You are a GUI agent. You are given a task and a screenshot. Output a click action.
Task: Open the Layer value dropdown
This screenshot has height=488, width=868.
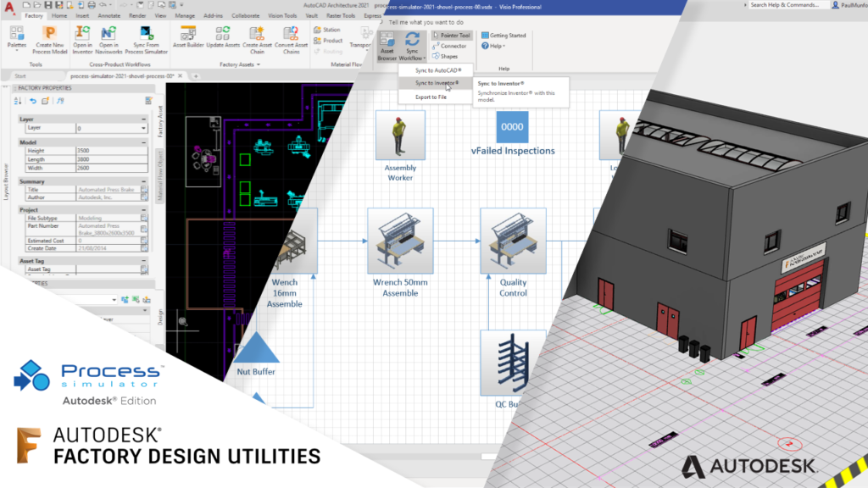pyautogui.click(x=143, y=129)
